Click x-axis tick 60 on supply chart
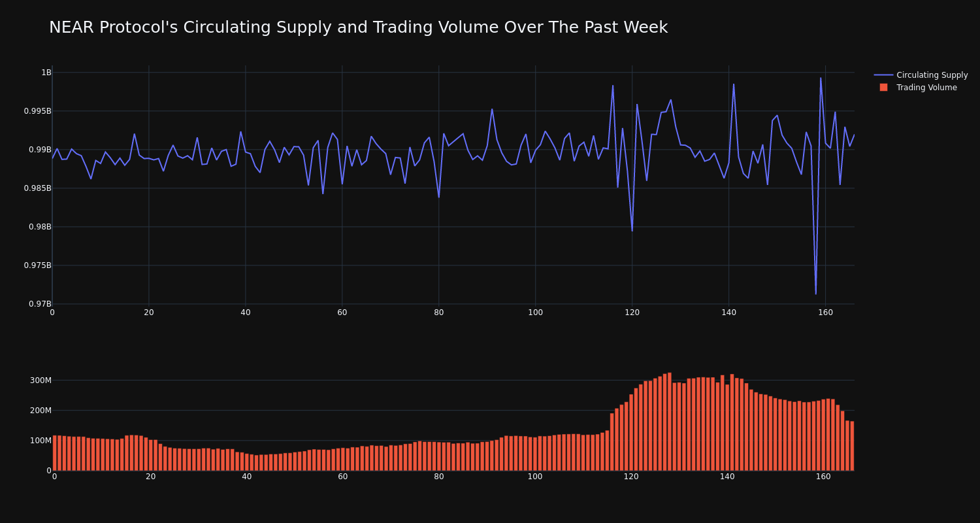 tap(342, 312)
